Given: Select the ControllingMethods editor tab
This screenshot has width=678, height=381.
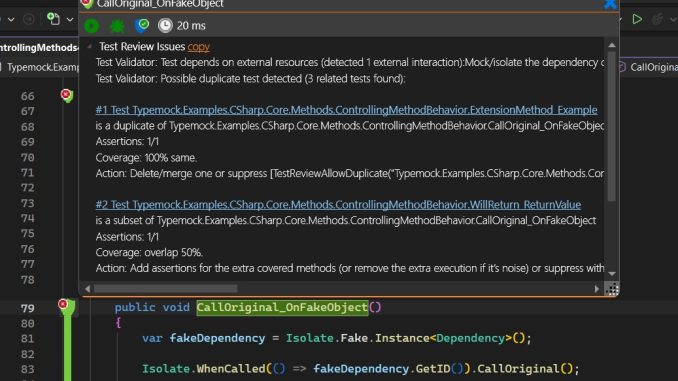Looking at the screenshot, I should click(x=39, y=47).
